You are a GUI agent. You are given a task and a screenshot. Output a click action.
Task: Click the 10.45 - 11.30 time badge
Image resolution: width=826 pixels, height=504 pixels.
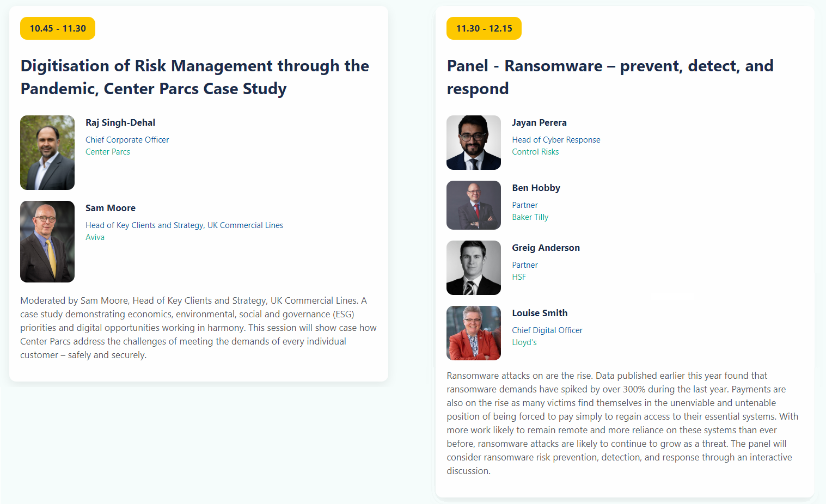pos(58,28)
